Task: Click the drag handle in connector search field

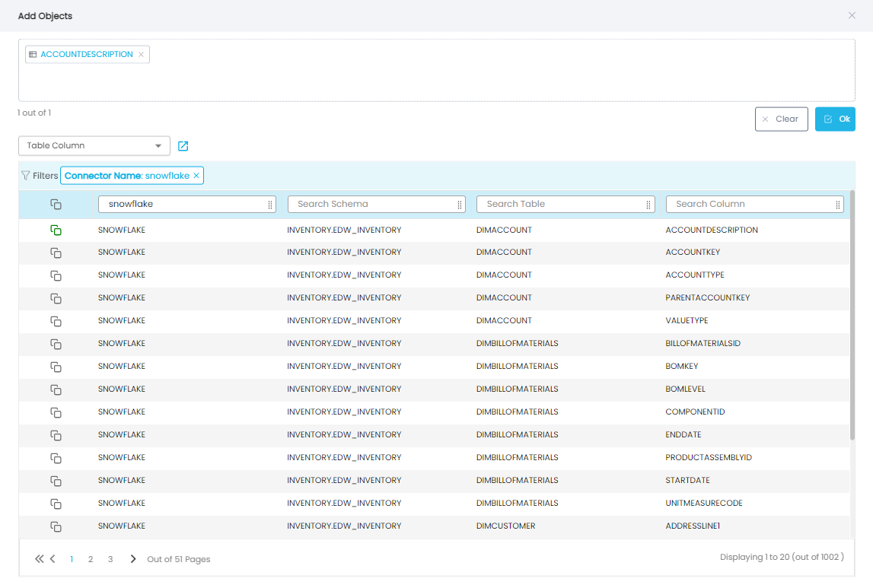Action: pyautogui.click(x=270, y=205)
